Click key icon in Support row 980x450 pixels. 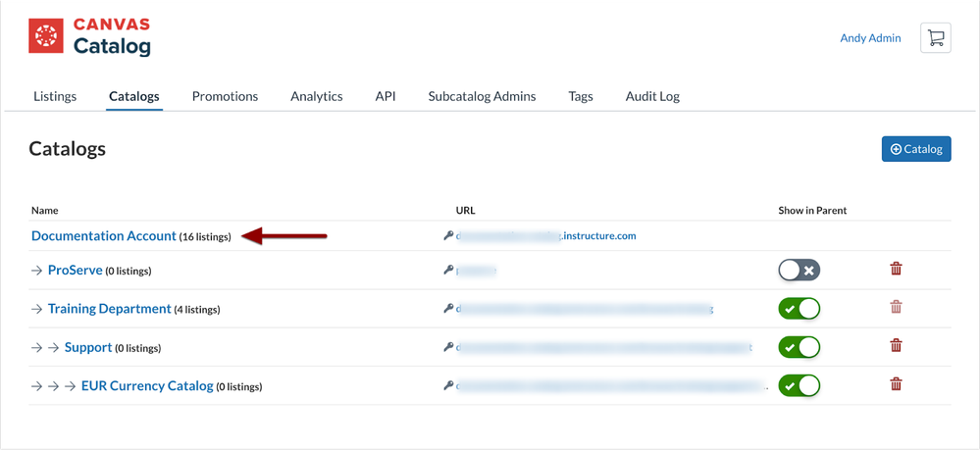point(448,347)
